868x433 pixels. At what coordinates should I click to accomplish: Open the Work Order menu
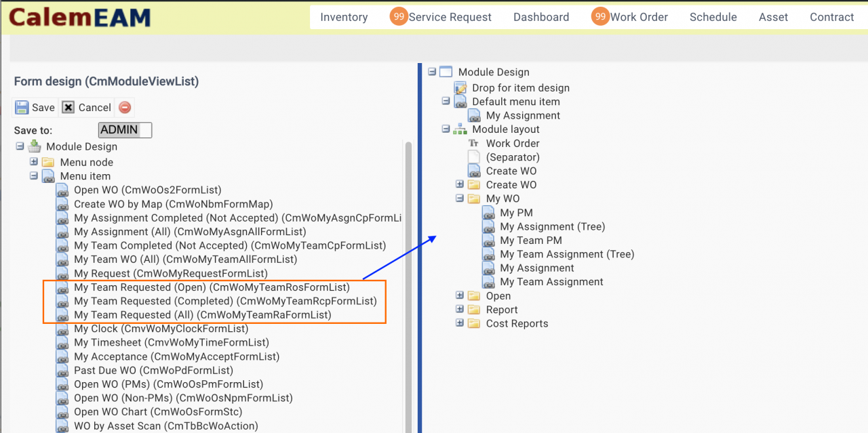point(639,17)
